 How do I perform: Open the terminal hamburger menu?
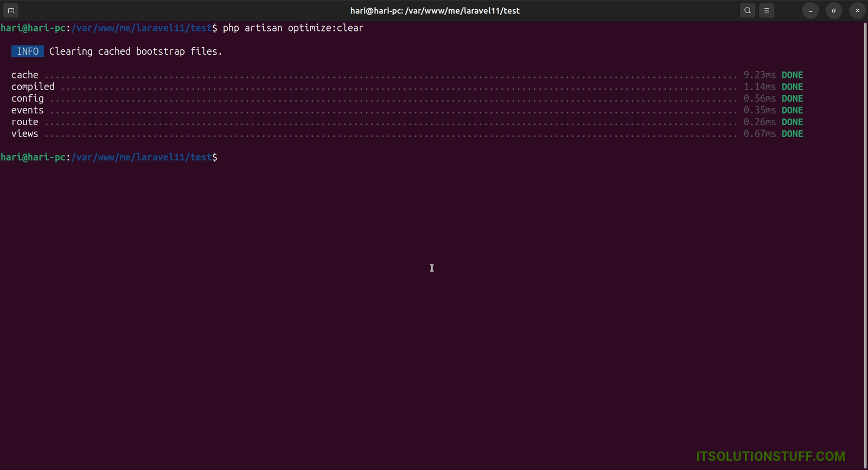767,10
